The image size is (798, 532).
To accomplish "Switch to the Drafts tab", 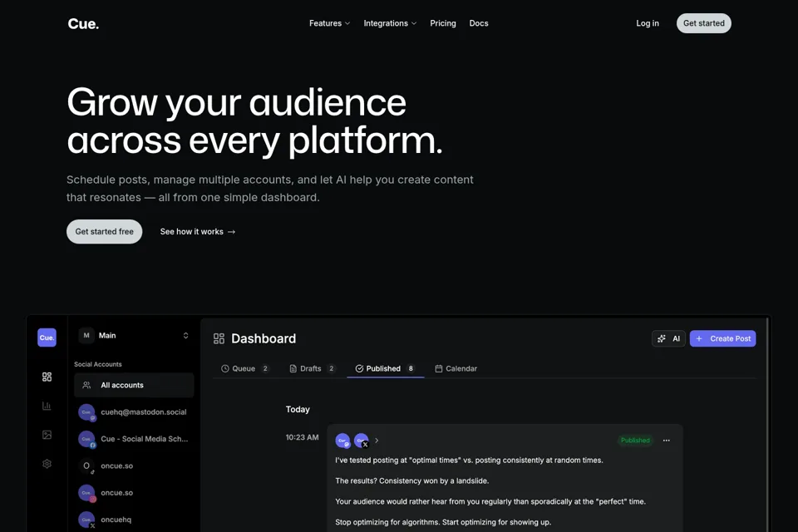I will click(312, 368).
